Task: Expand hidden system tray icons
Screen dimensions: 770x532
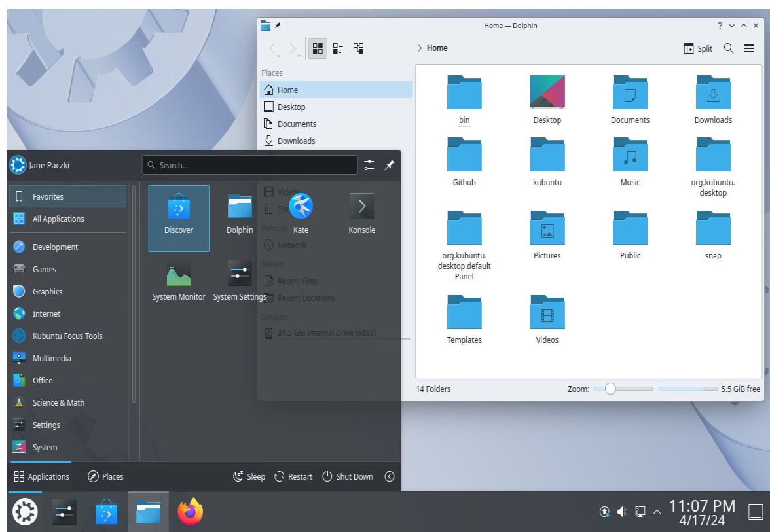Action: [x=657, y=511]
